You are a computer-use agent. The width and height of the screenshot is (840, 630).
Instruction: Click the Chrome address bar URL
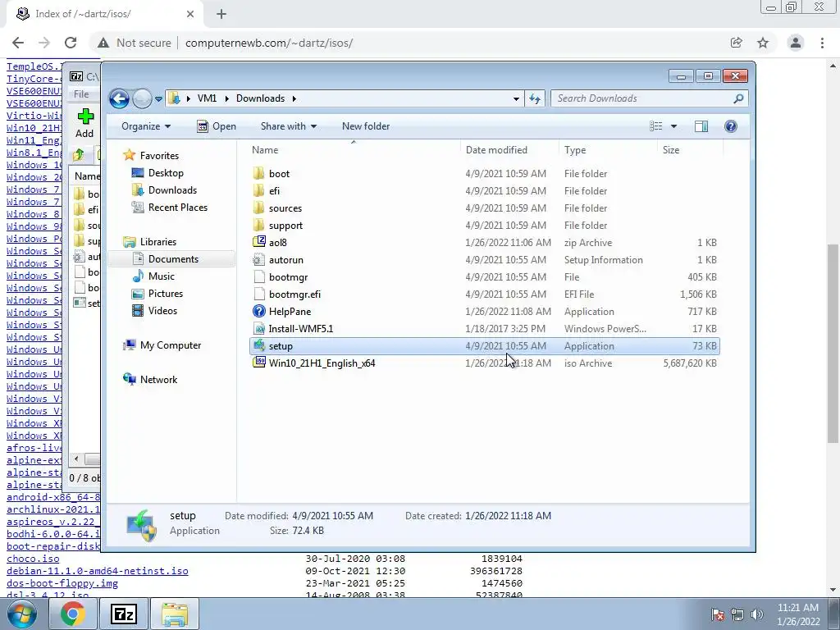(x=269, y=43)
